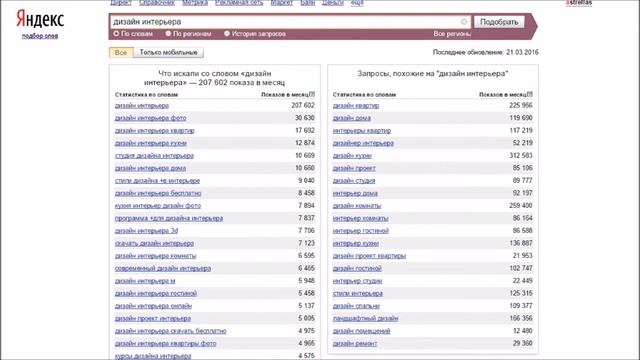Open 'дизайн дома' similar query link

(x=352, y=118)
